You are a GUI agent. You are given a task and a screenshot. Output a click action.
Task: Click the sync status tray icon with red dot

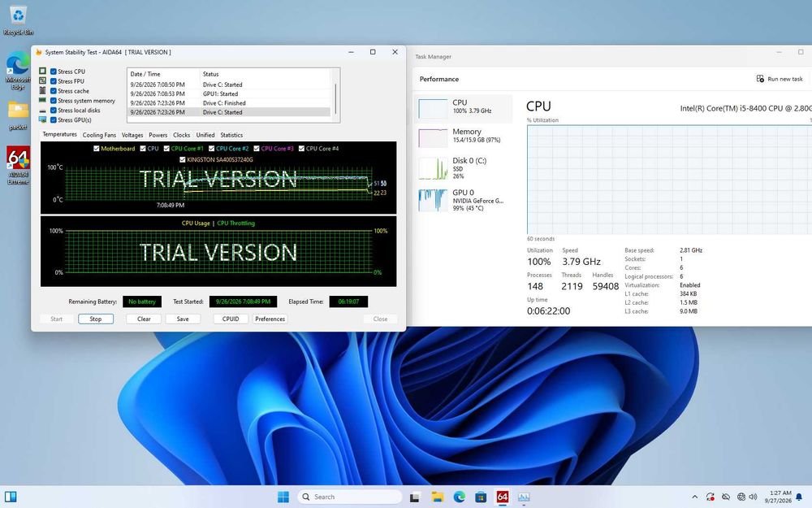click(710, 497)
